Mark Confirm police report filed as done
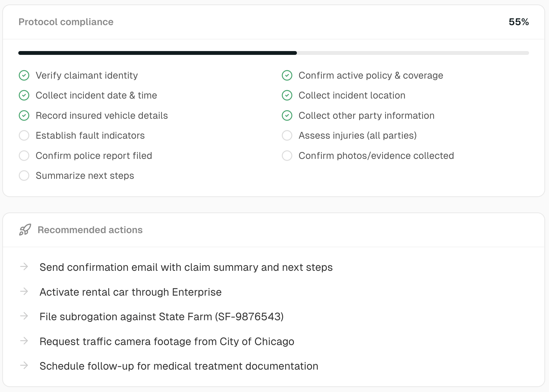549x392 pixels. click(24, 156)
